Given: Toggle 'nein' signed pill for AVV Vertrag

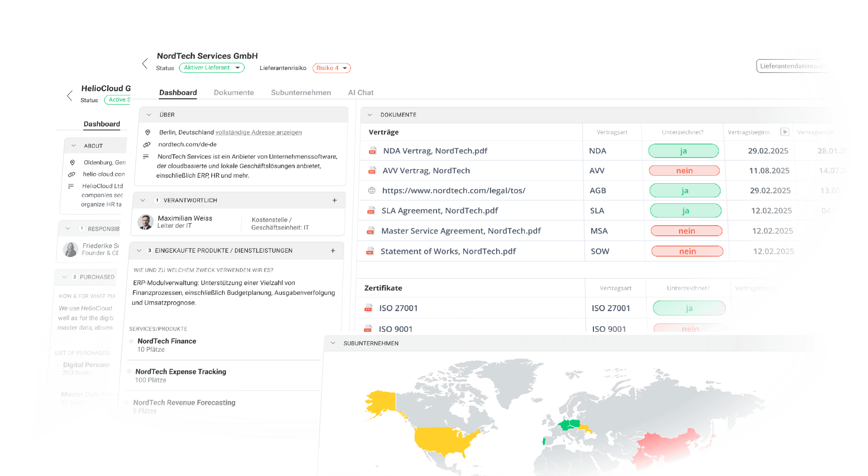Looking at the screenshot, I should (684, 171).
